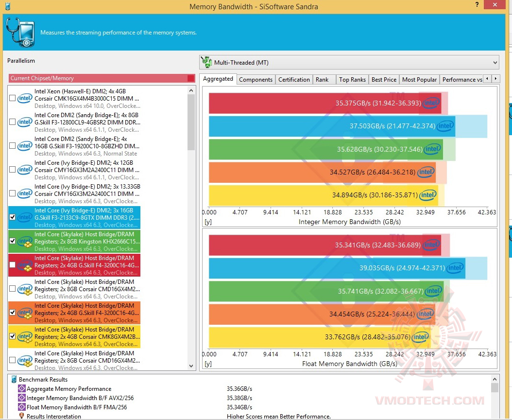
Task: Click Intel logo on 35.628GB/s integer bar
Action: pyautogui.click(x=433, y=149)
